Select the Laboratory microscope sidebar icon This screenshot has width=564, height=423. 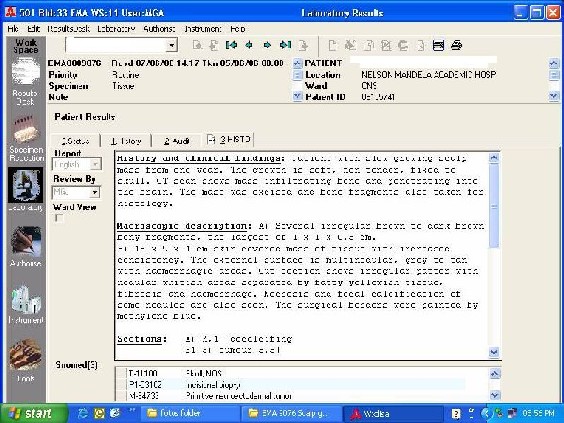click(26, 185)
